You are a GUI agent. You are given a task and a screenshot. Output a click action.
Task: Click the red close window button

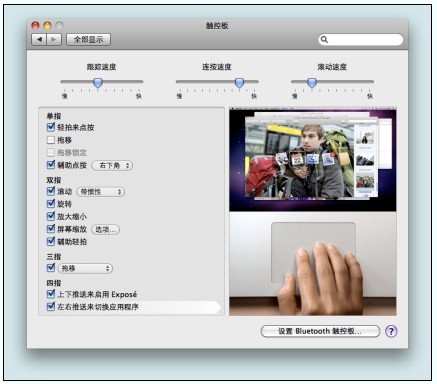(35, 25)
